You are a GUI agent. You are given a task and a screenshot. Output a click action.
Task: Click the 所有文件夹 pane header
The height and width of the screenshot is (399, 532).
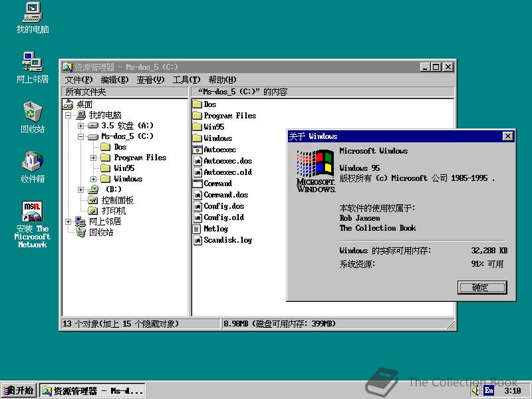point(125,92)
